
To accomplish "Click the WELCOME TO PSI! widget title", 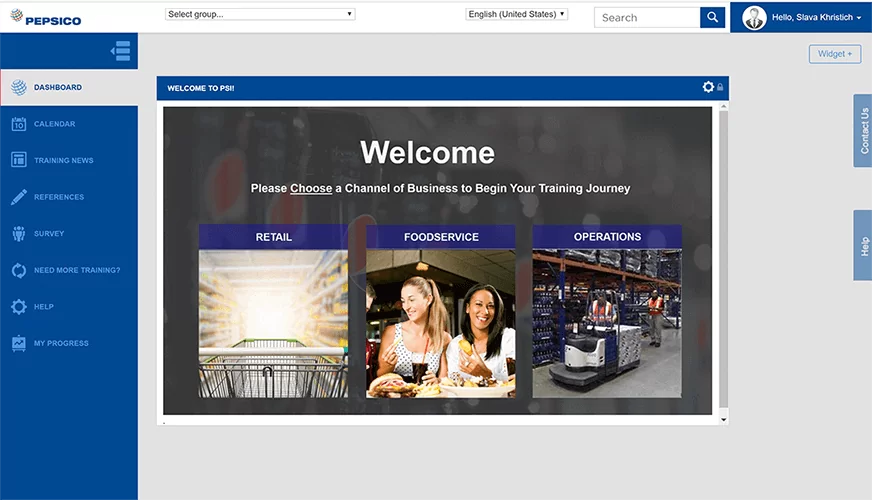I will 201,88.
